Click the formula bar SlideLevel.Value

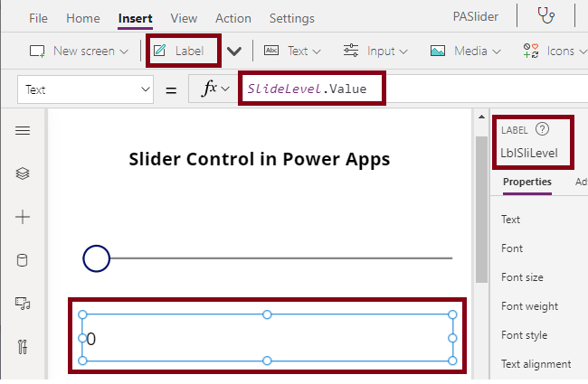307,89
